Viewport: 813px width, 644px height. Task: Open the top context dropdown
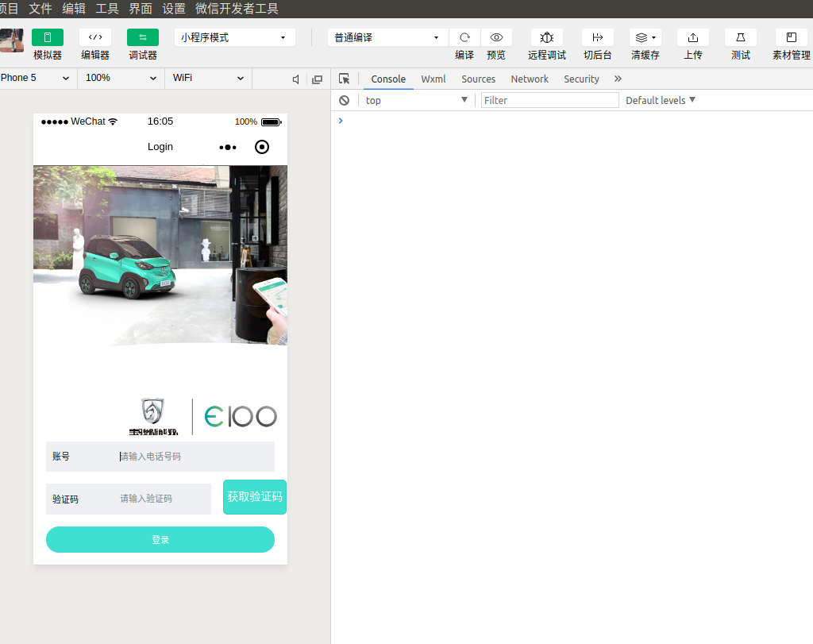[x=416, y=100]
